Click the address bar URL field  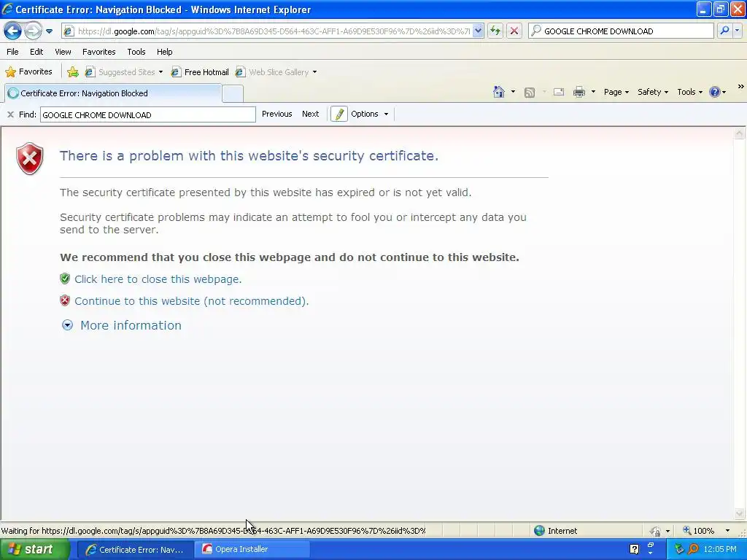[273, 31]
